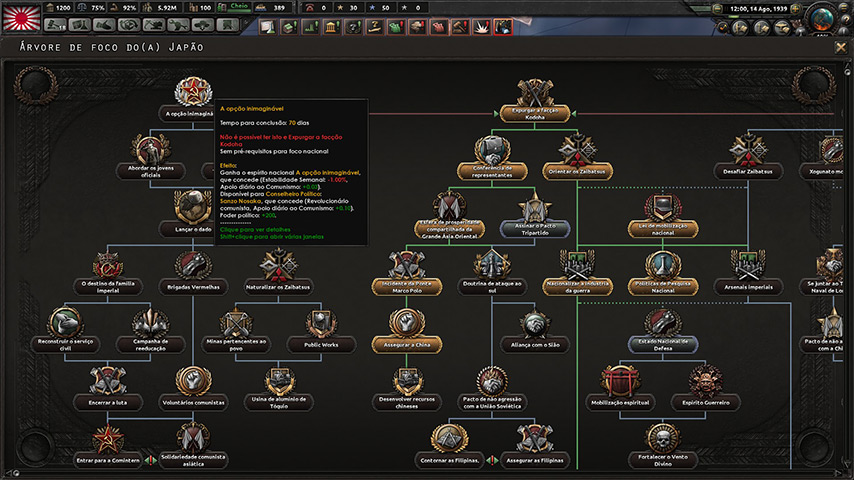Open the Logistics button
The width and height of the screenshot is (854, 480).
pyautogui.click(x=227, y=25)
